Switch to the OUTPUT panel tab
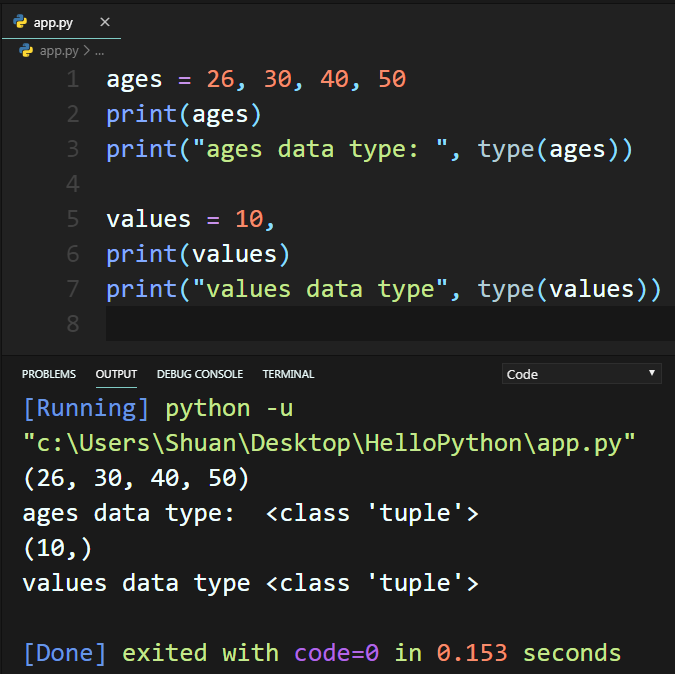675x674 pixels. click(x=116, y=374)
